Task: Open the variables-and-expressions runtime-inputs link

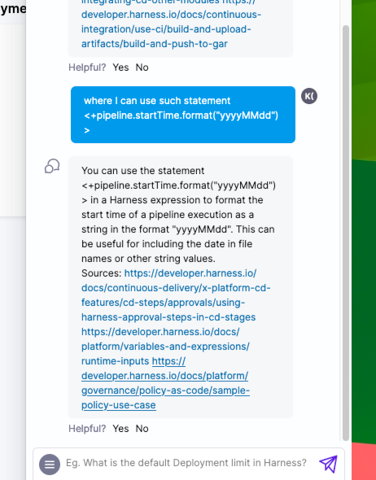Action: [165, 346]
